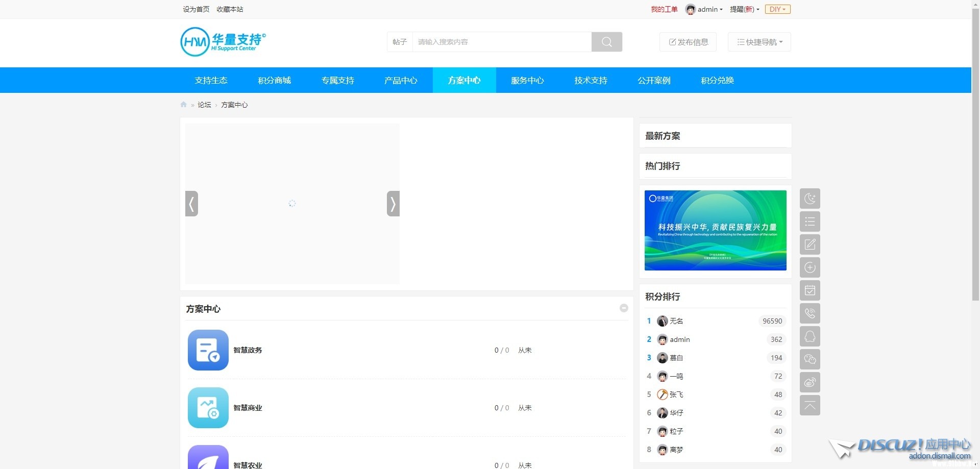Image resolution: width=980 pixels, height=469 pixels.
Task: Open the admin user dropdown
Action: 704,9
